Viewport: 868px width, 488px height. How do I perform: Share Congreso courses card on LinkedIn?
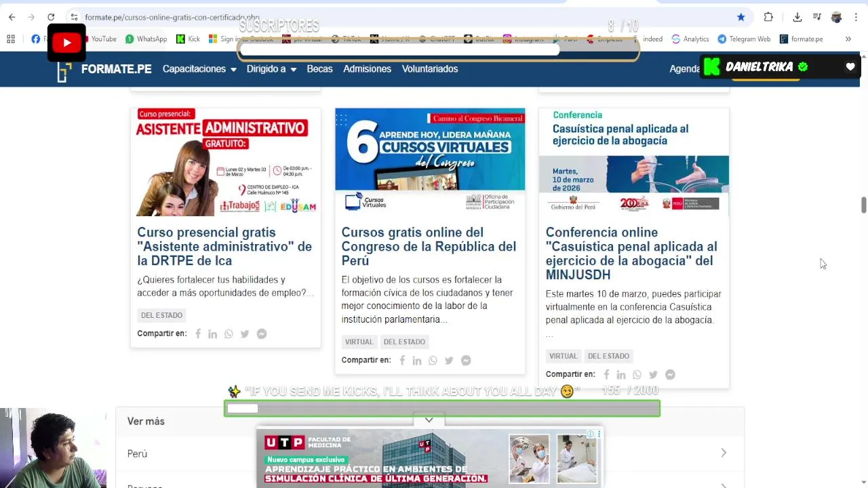point(417,361)
